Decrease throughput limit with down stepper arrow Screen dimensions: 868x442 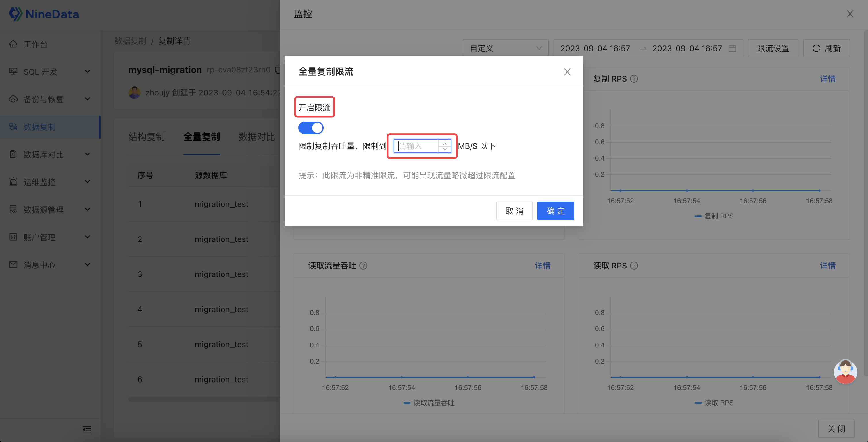point(444,149)
